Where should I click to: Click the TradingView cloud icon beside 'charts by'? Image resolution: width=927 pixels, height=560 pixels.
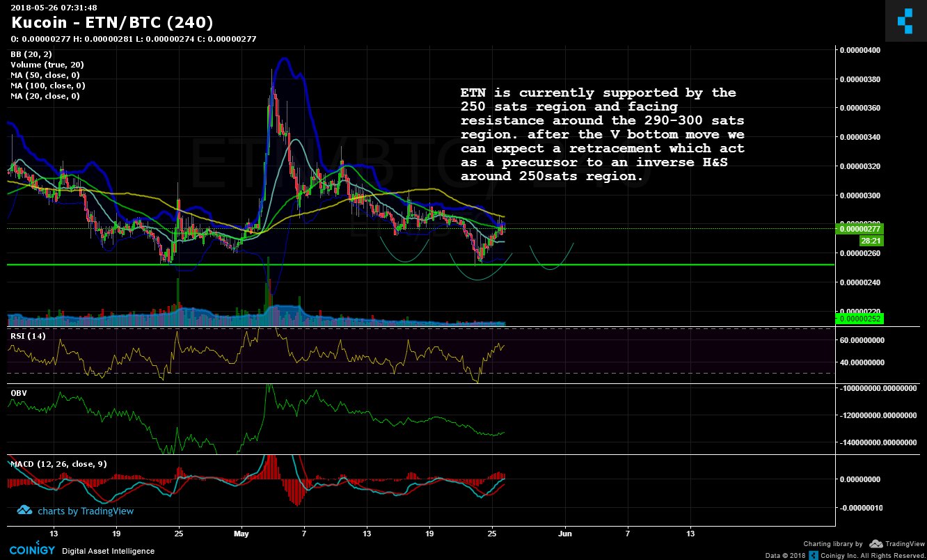(x=25, y=511)
